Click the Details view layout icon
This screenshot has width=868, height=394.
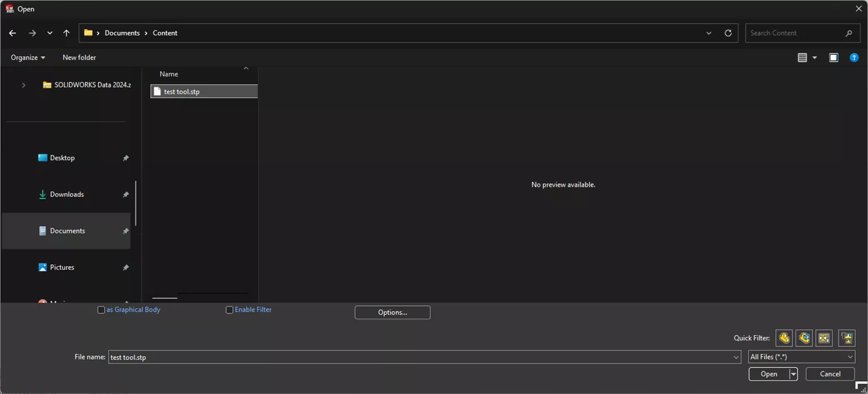[x=802, y=57]
